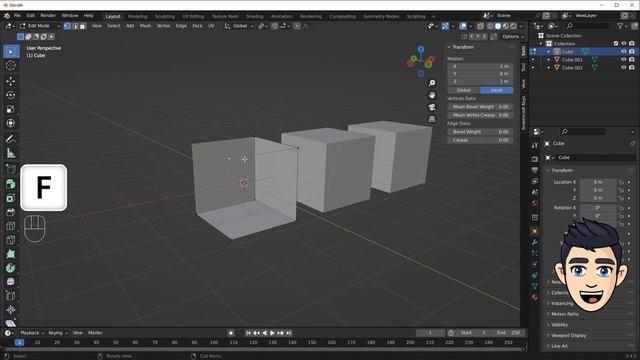Enable vertex select mode
This screenshot has height=360, width=640.
(x=67, y=26)
